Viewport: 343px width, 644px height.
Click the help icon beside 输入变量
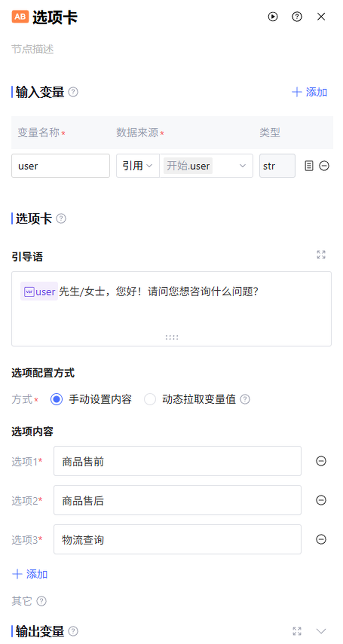click(73, 92)
